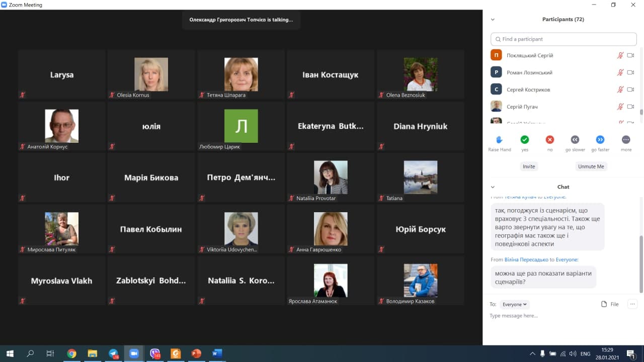The height and width of the screenshot is (362, 644).
Task: Click the Сергій Пугач participant avatar
Action: click(x=496, y=107)
